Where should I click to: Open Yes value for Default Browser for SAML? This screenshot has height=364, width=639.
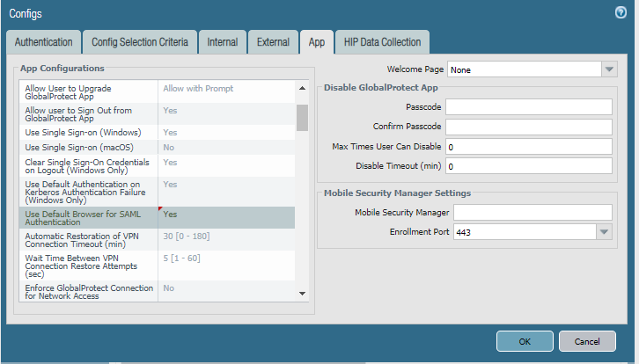click(226, 218)
